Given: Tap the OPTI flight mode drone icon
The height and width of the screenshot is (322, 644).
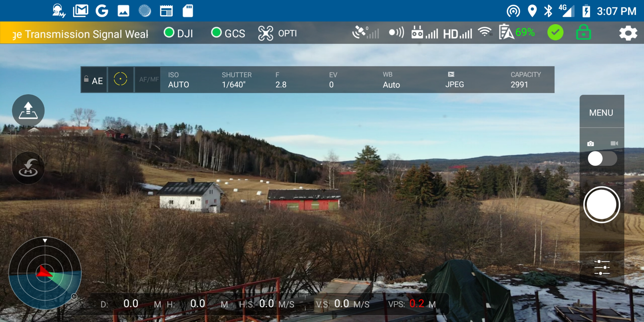Looking at the screenshot, I should [266, 33].
